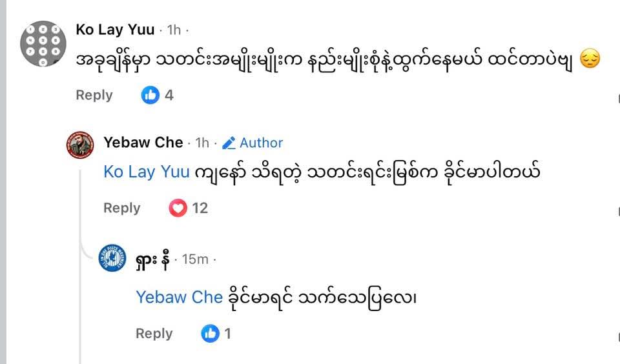Click the pensive emoji in the first comment
The height and width of the screenshot is (364, 620).
[590, 60]
